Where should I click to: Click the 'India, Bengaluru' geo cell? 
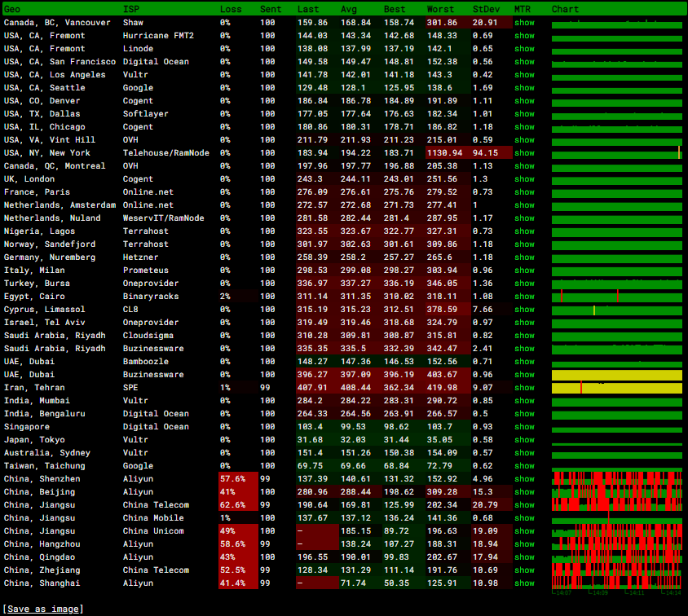(x=44, y=414)
